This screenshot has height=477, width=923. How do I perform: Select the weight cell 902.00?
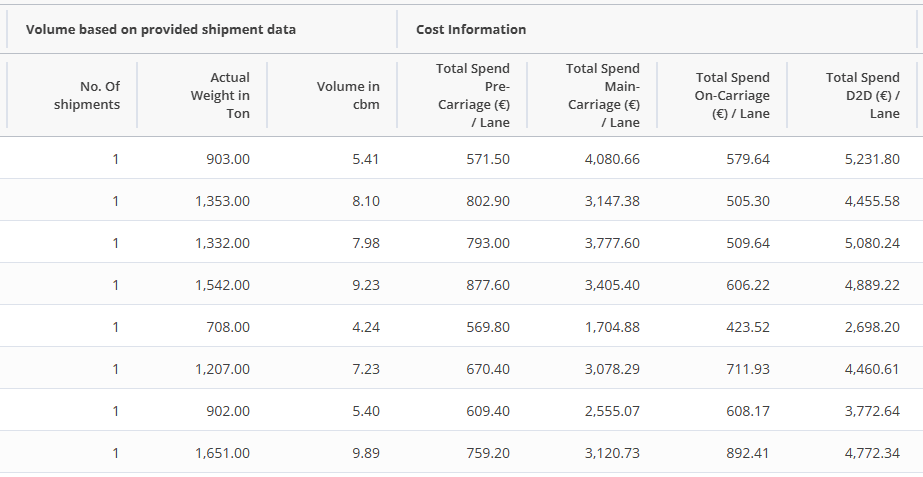point(228,411)
